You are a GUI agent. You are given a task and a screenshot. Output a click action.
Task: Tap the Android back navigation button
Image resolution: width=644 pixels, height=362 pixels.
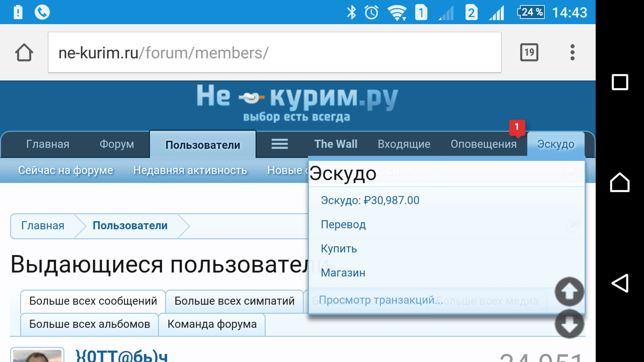(620, 283)
